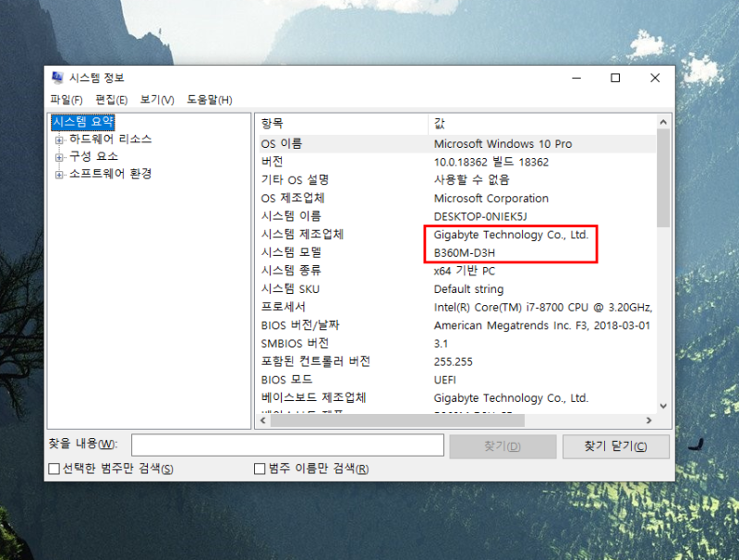Close the 시스템 정보 window

point(655,78)
